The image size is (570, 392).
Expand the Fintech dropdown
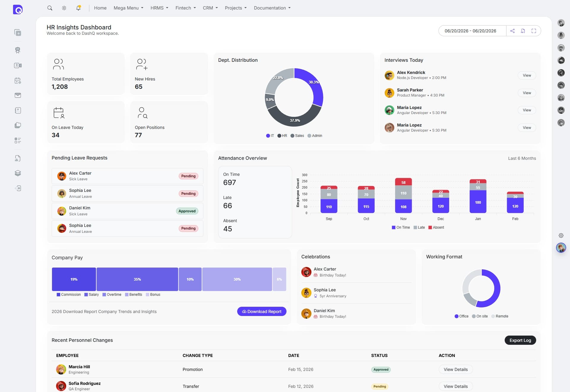click(x=186, y=8)
